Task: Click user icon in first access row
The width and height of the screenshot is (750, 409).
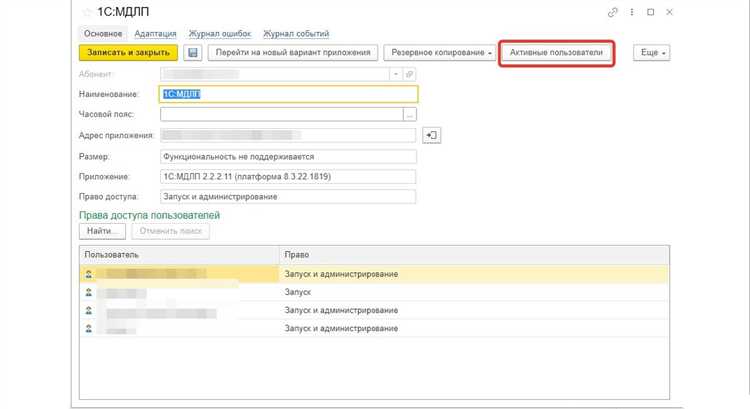Action: 88,274
